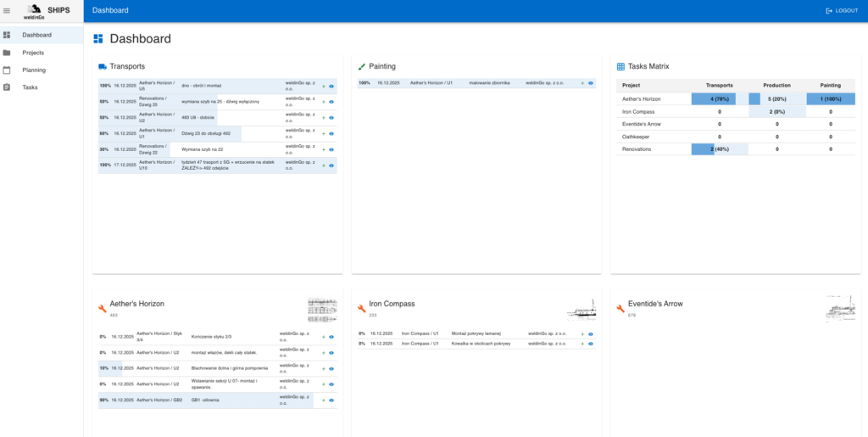Click the Iron Compass ship drawing thumbnail

[x=582, y=309]
